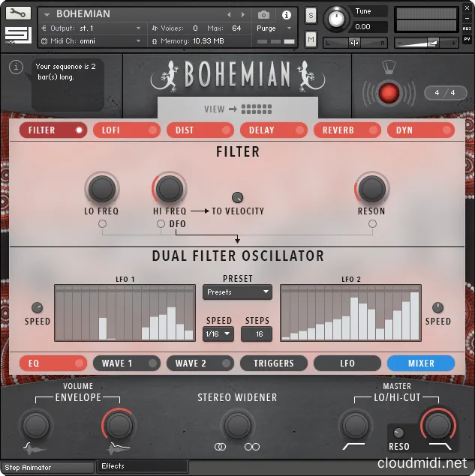Screen dimensions: 475x476
Task: Mute the instrument with M button
Action: click(x=311, y=39)
